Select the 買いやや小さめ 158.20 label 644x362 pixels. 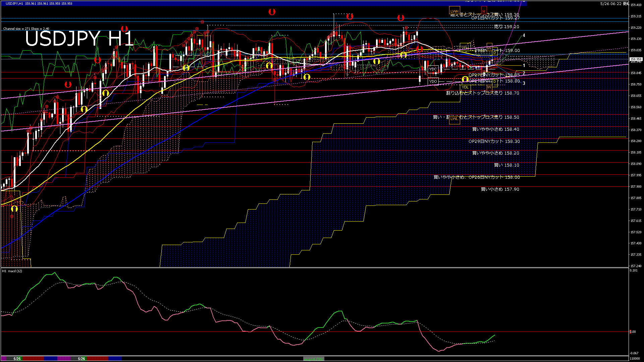click(496, 153)
